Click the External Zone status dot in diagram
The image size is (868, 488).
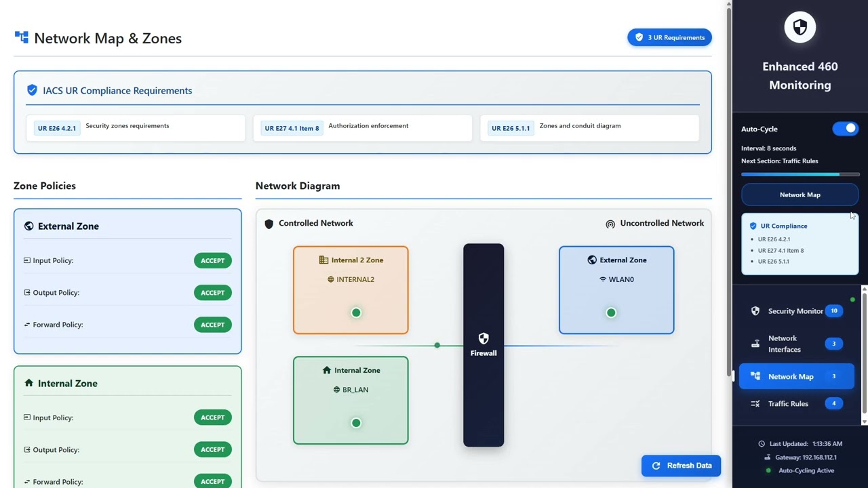611,312
